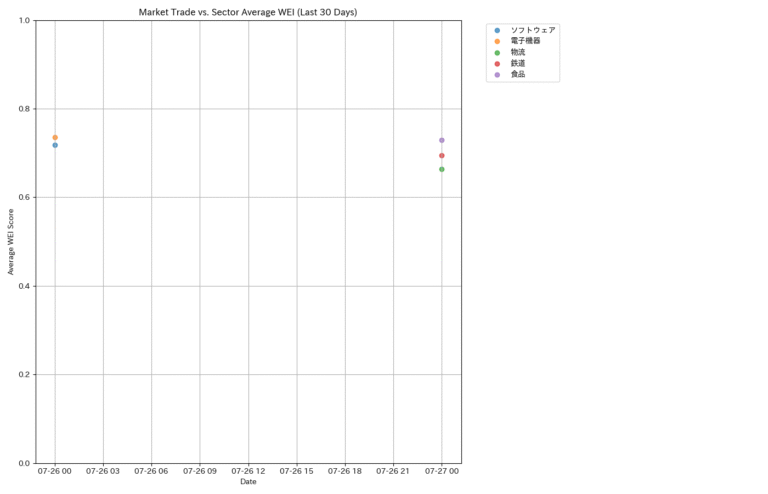Image resolution: width=768 pixels, height=494 pixels.
Task: Click the purple data point on 07-27 00
Action: [442, 140]
